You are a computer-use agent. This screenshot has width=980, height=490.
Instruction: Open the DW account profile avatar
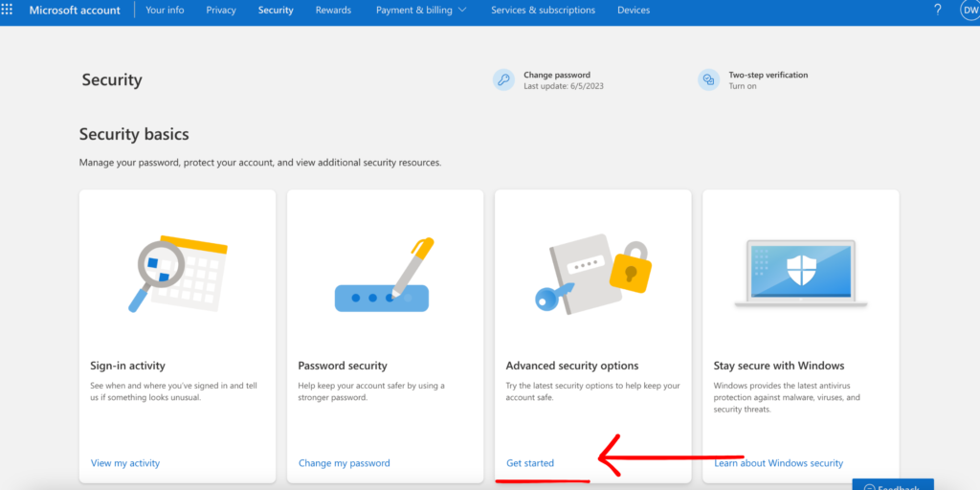(x=969, y=11)
